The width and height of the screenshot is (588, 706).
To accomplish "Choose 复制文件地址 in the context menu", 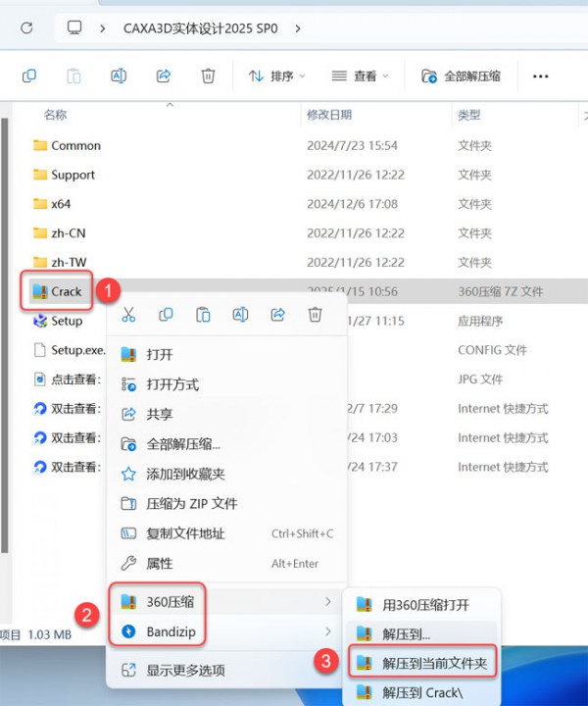I will pyautogui.click(x=226, y=533).
